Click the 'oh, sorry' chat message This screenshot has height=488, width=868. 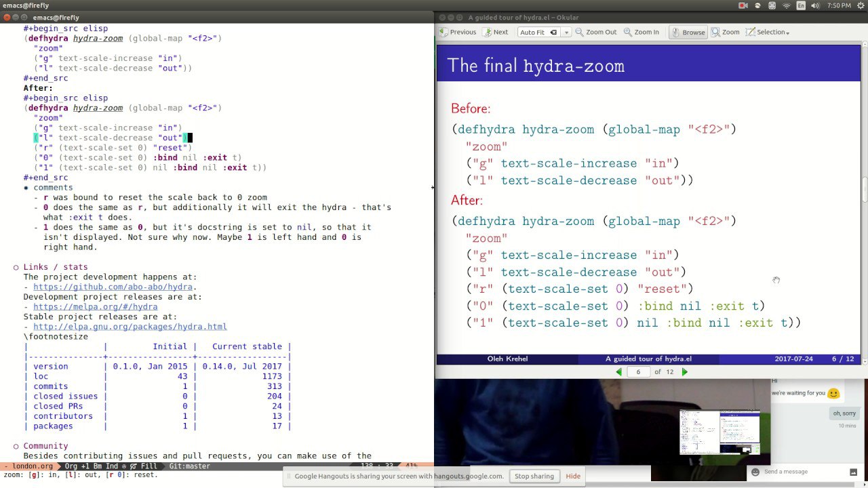tap(844, 413)
